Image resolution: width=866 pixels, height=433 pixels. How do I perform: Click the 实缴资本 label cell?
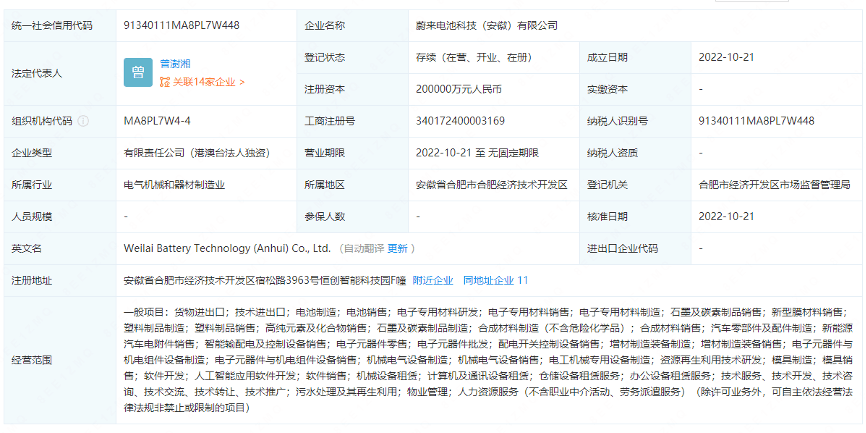point(635,89)
